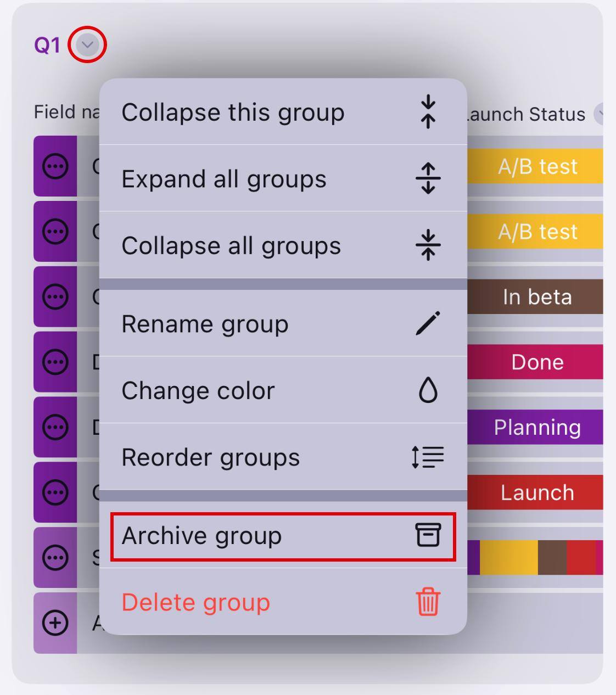The width and height of the screenshot is (616, 695).
Task: Click the Collapse all groups arrows icon
Action: pyautogui.click(x=428, y=245)
